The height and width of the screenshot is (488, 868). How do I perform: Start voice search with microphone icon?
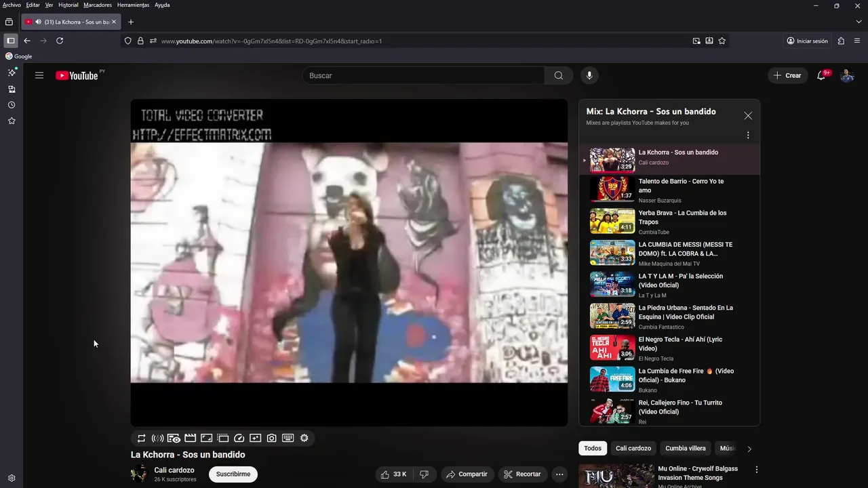tap(589, 75)
